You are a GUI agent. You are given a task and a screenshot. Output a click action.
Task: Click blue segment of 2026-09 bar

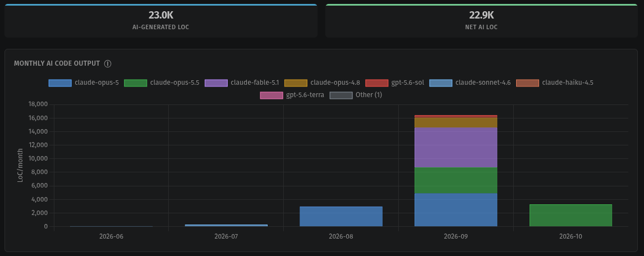tap(456, 210)
